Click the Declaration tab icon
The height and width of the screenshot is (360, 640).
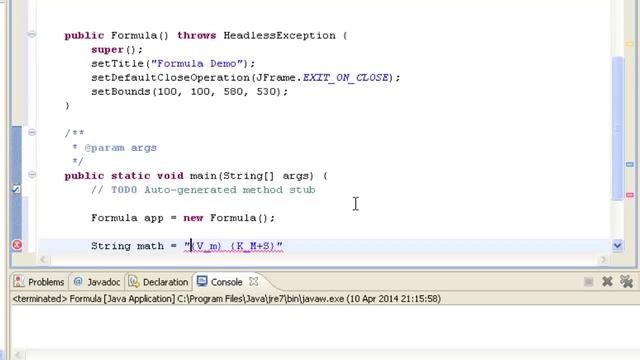pyautogui.click(x=133, y=281)
